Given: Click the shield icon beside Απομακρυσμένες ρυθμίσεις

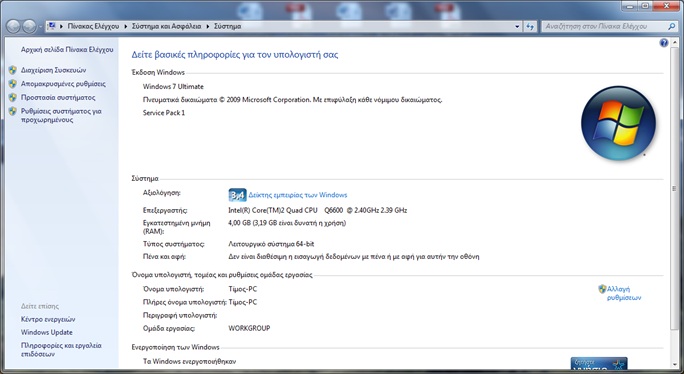Looking at the screenshot, I should point(13,84).
